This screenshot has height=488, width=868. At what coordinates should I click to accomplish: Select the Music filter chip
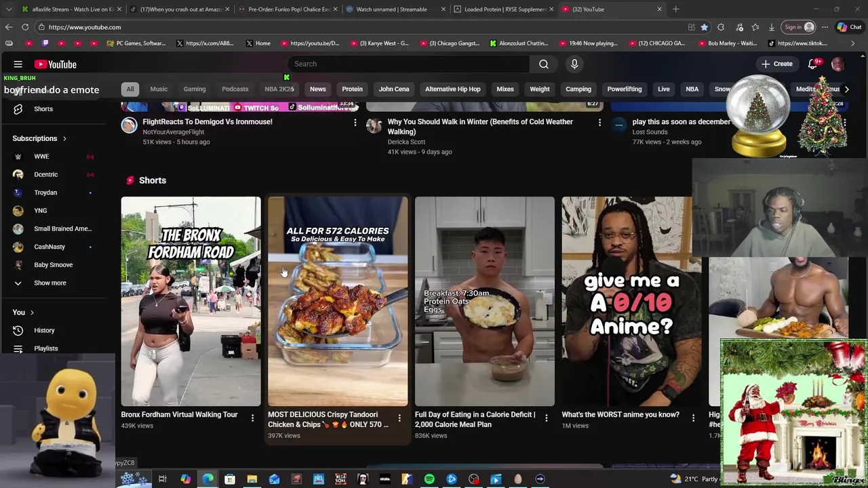point(159,89)
